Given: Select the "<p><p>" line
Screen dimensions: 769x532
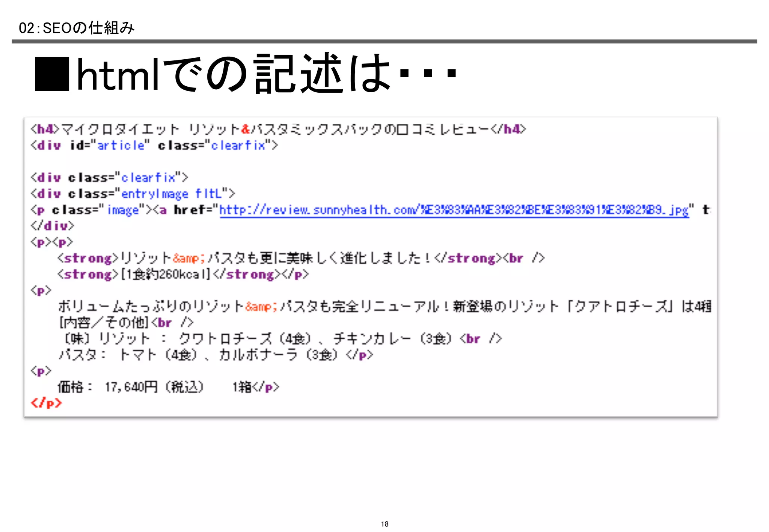Looking at the screenshot, I should [52, 242].
